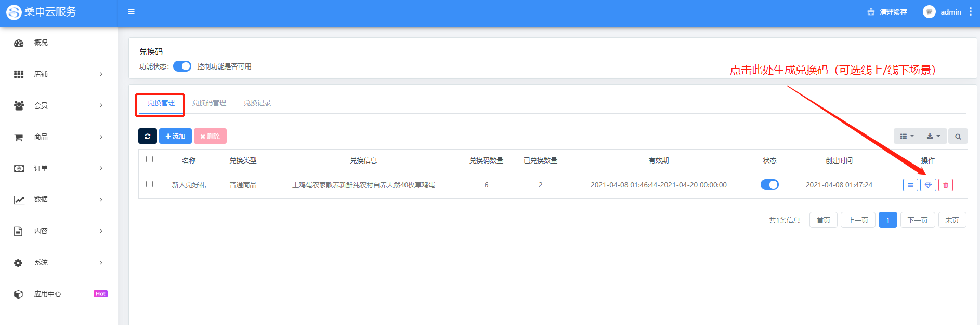This screenshot has height=325, width=980.
Task: Click the Hot badge beside 应用中心
Action: tap(100, 294)
